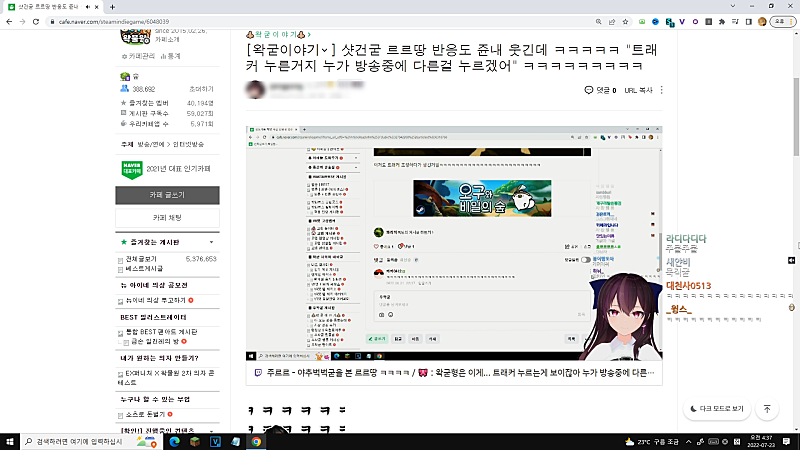Go back with the browser back arrow

point(9,22)
